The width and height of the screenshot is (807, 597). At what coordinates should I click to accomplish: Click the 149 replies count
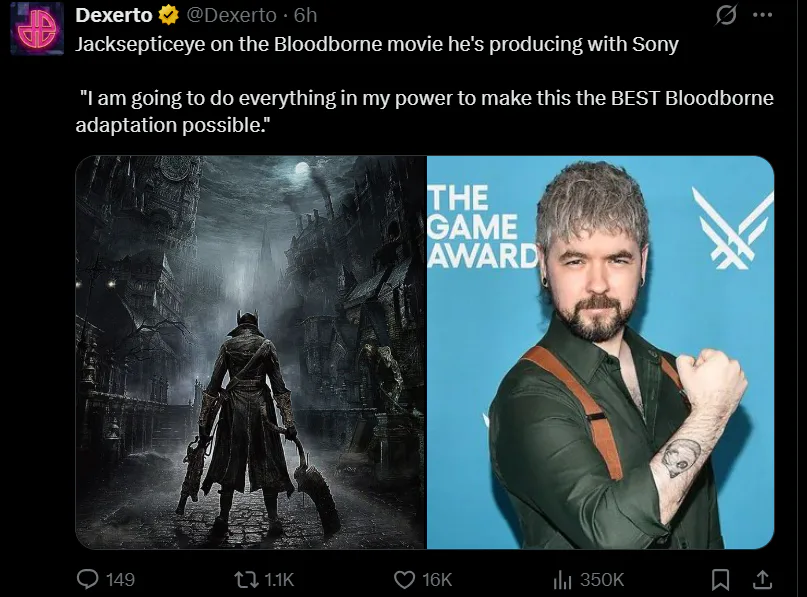click(120, 580)
